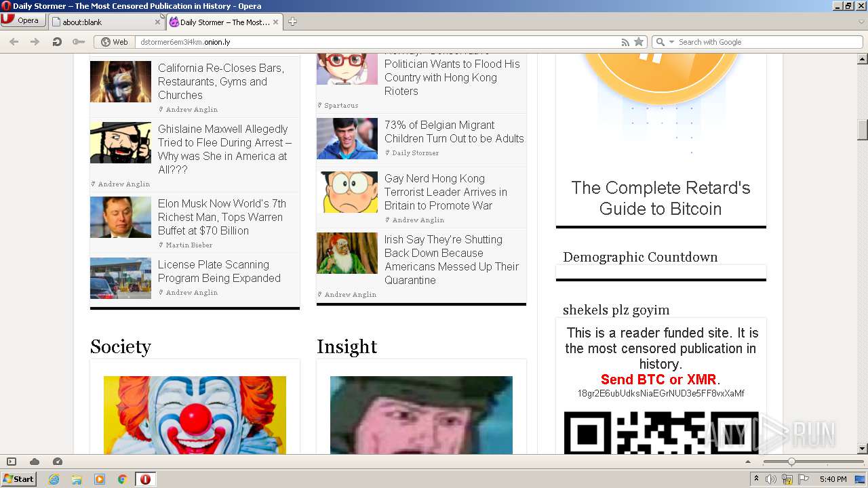Expand the closed tabs dropdown arrow
Viewport: 868px width, 488px height.
pyautogui.click(x=861, y=22)
